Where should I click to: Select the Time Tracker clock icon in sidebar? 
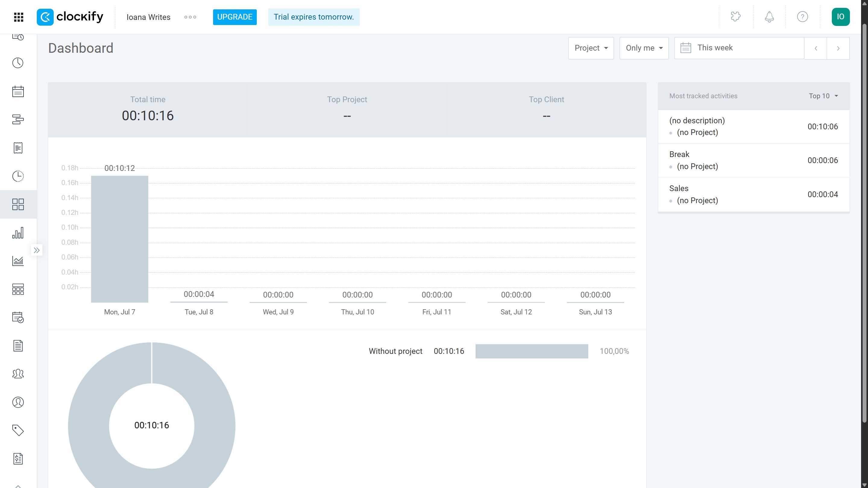(18, 63)
